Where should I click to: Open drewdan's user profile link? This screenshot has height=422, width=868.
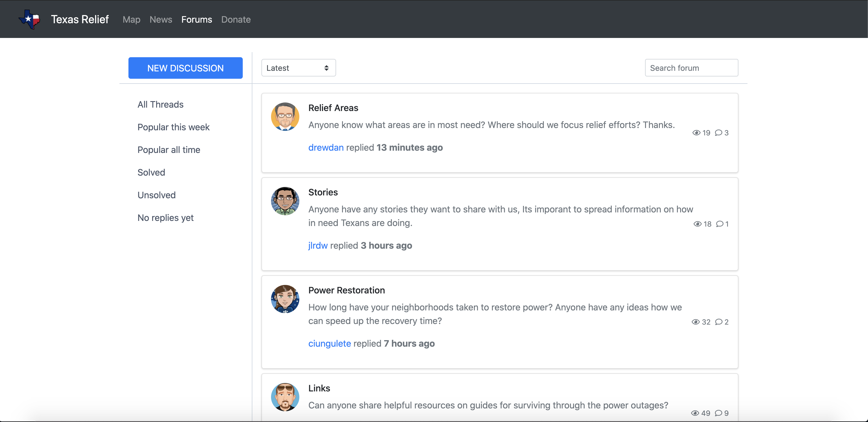[325, 147]
